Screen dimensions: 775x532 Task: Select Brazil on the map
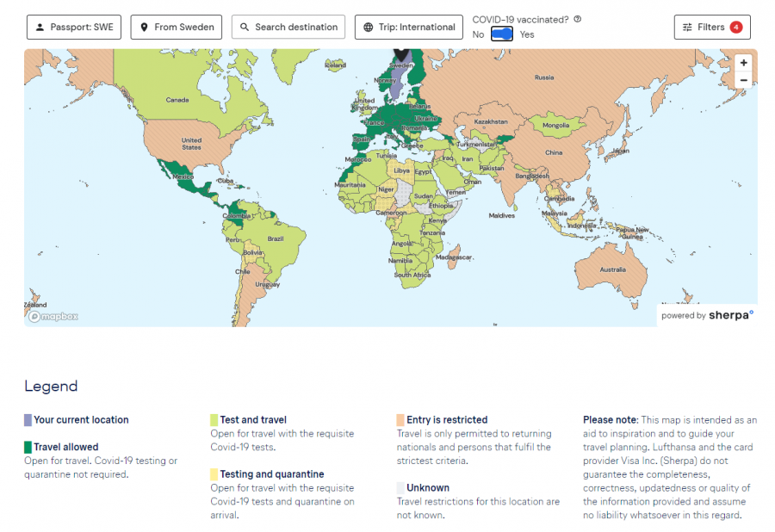tap(276, 238)
